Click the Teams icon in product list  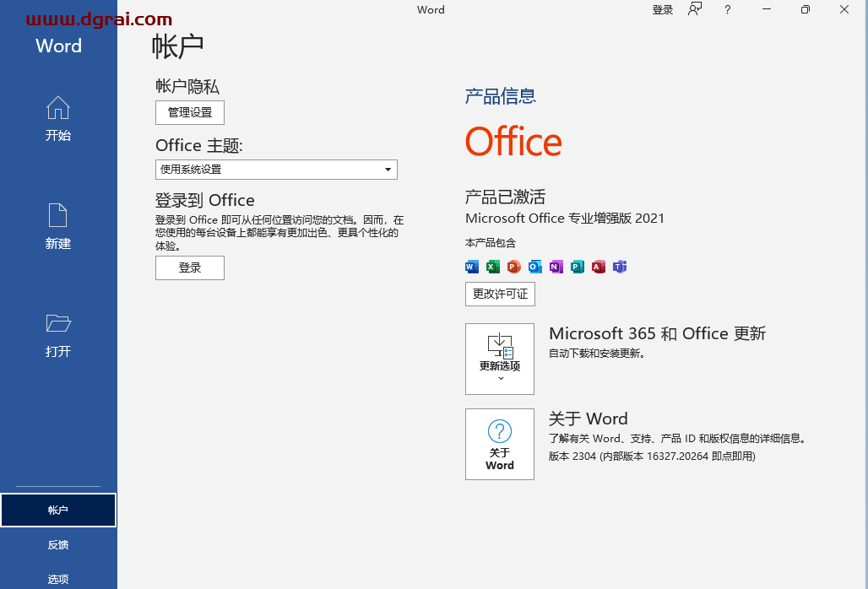point(620,267)
